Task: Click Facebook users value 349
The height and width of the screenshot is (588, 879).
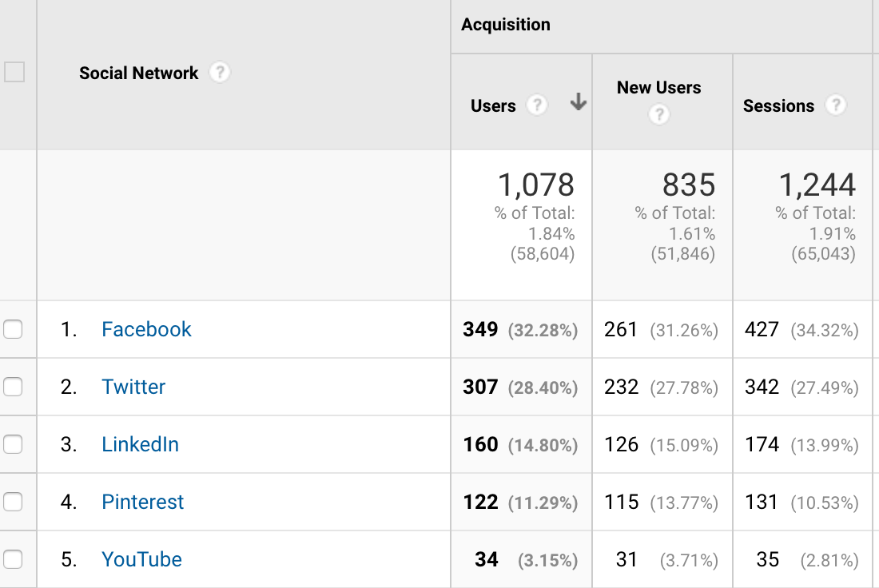Action: (x=480, y=330)
